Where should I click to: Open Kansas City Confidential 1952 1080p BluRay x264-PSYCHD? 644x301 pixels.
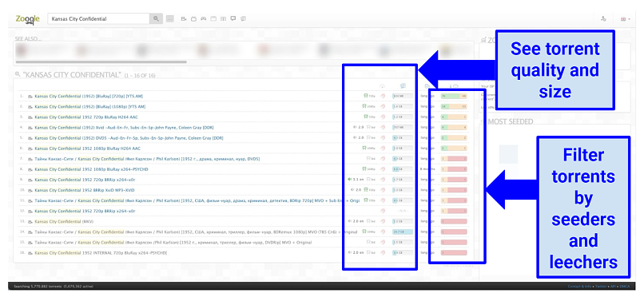coord(91,169)
